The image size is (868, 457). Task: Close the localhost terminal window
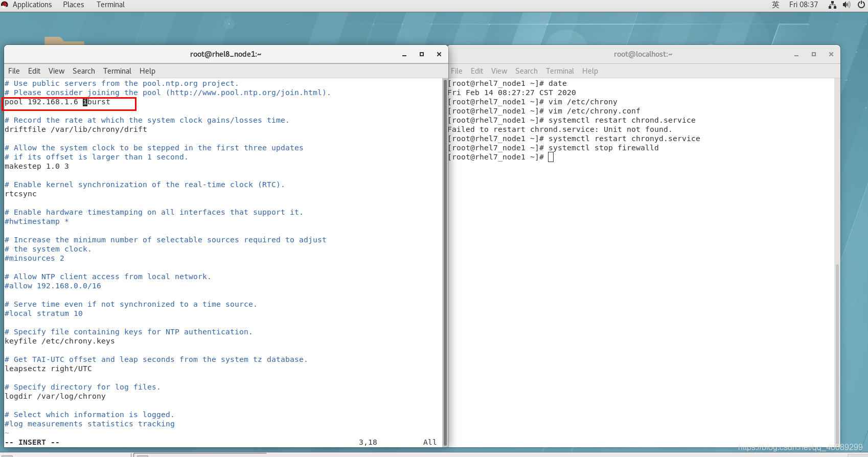point(831,54)
